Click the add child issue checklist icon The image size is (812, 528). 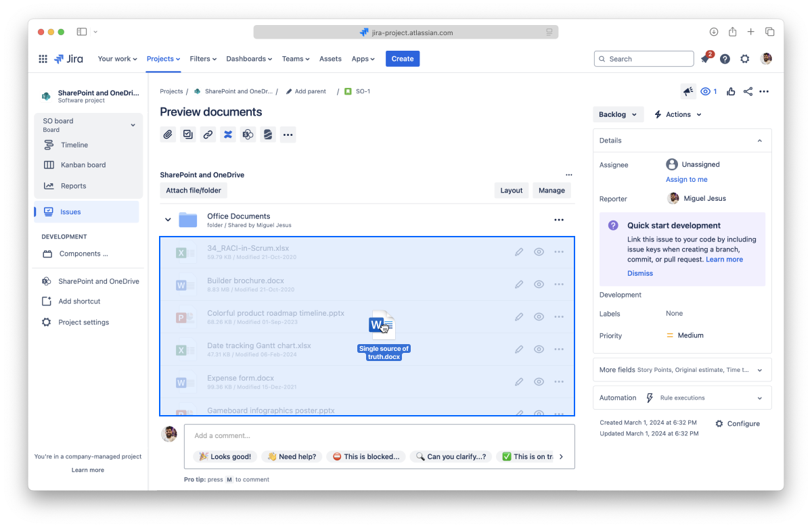pyautogui.click(x=188, y=135)
